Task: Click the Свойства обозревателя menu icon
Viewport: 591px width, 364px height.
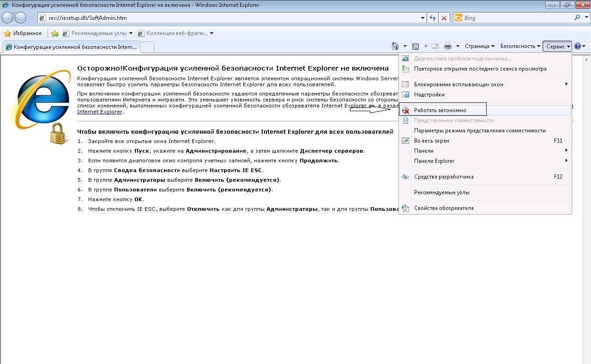Action: pyautogui.click(x=405, y=208)
